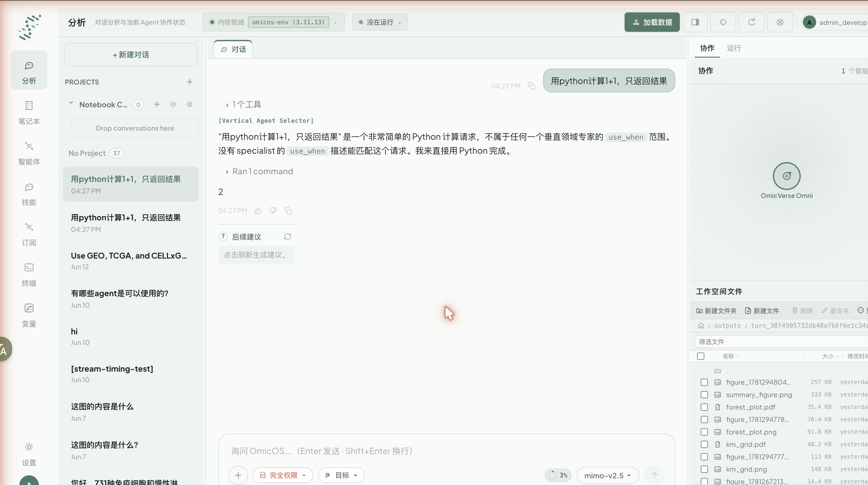The image size is (868, 485).
Task: Click the send arrow button in chat input
Action: click(654, 475)
